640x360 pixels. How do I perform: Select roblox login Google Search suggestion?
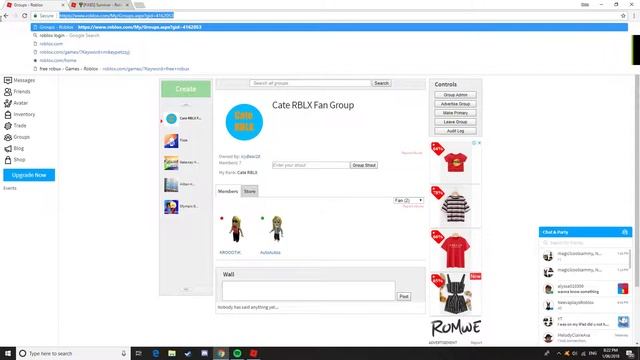tap(329, 36)
